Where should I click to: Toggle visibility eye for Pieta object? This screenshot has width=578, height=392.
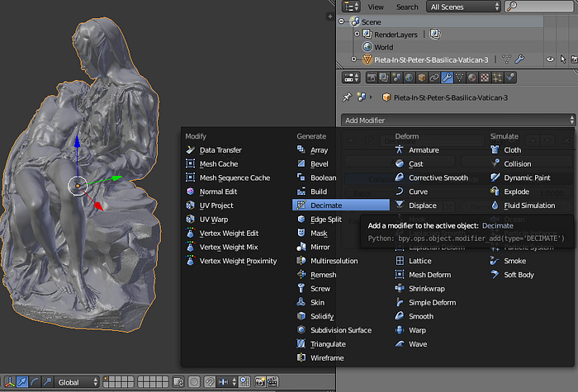pyautogui.click(x=550, y=59)
